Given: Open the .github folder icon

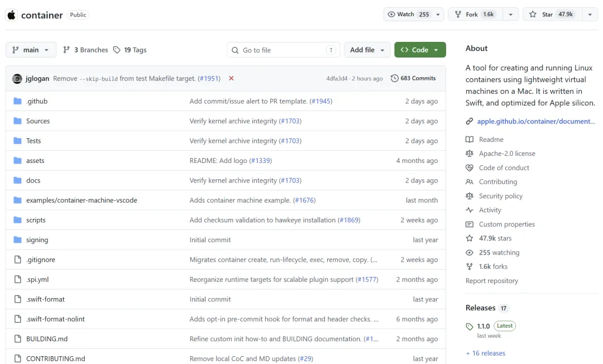Looking at the screenshot, I should tap(17, 101).
